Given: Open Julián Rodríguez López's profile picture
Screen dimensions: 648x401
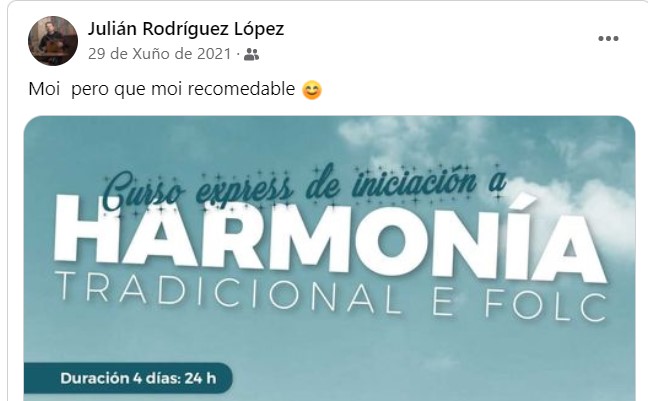Looking at the screenshot, I should click(53, 41).
